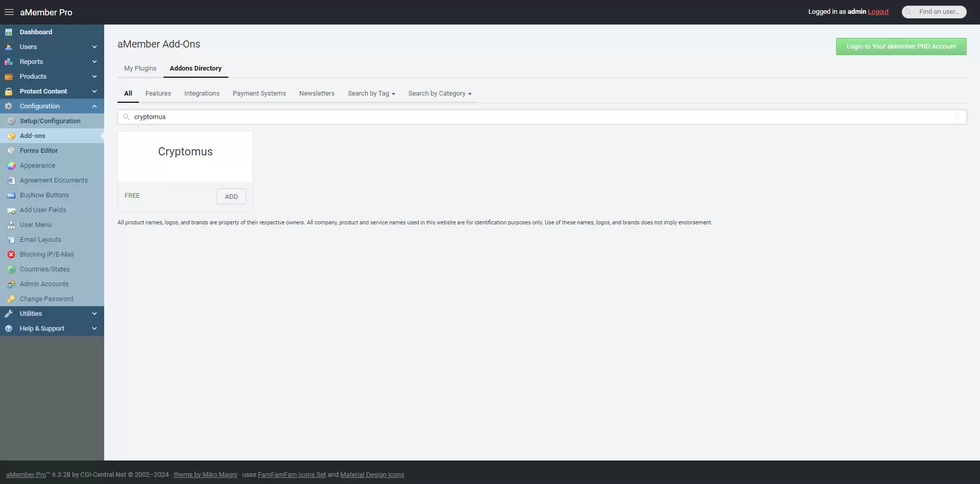
Task: Click the Forms Editor icon
Action: [x=11, y=151]
